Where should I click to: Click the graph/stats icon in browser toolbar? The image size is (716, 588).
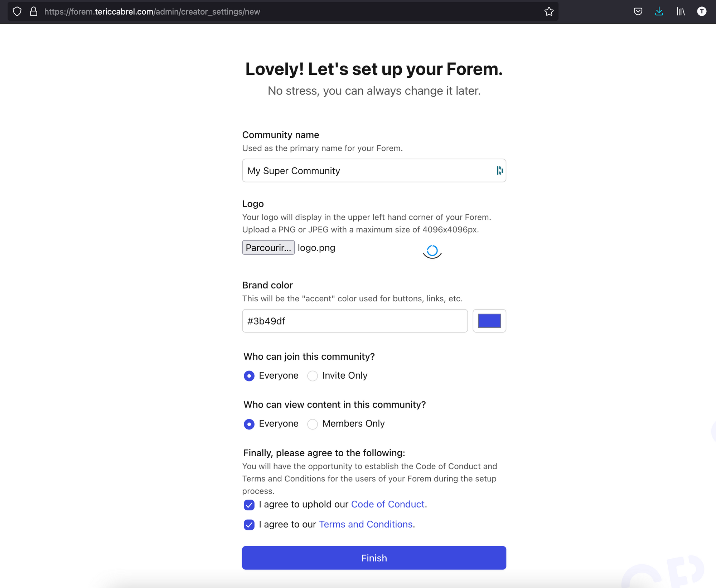click(x=680, y=11)
